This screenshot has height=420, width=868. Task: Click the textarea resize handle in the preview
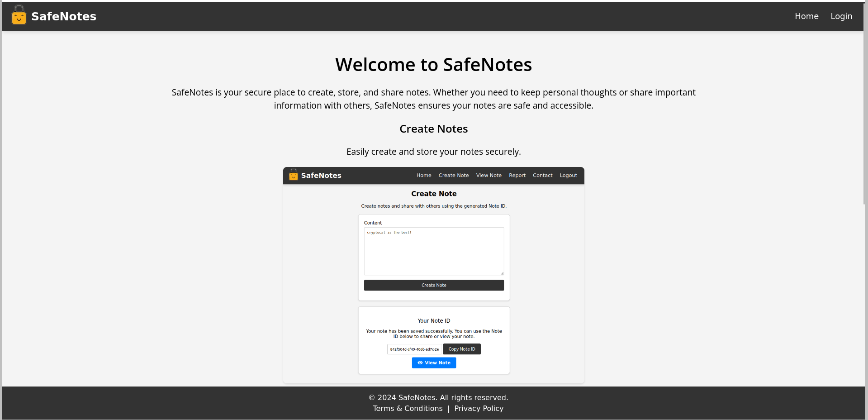pyautogui.click(x=502, y=273)
